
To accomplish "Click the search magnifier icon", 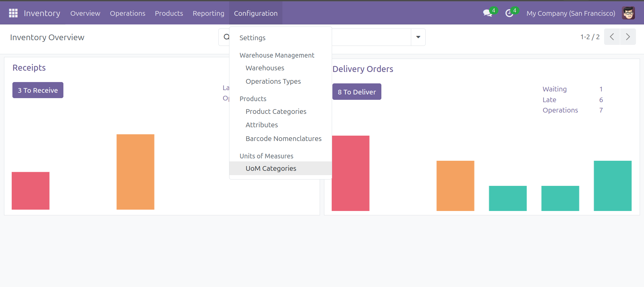I will (226, 37).
